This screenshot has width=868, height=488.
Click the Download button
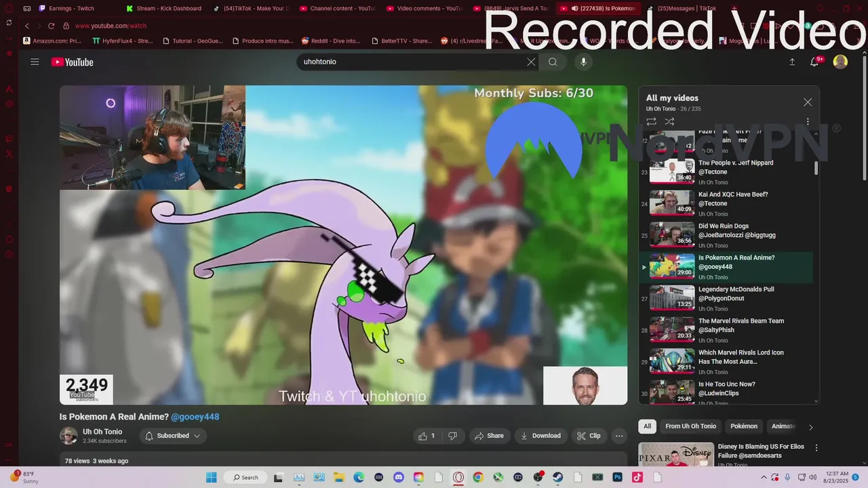540,436
